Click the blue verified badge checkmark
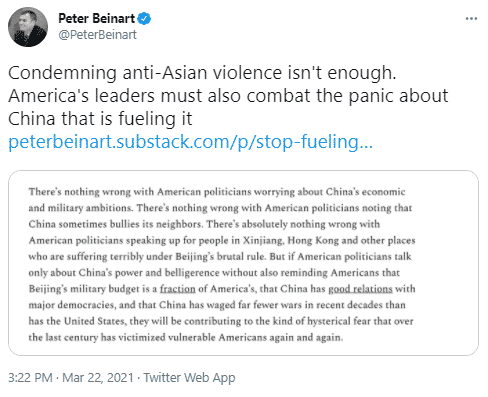 (x=144, y=19)
